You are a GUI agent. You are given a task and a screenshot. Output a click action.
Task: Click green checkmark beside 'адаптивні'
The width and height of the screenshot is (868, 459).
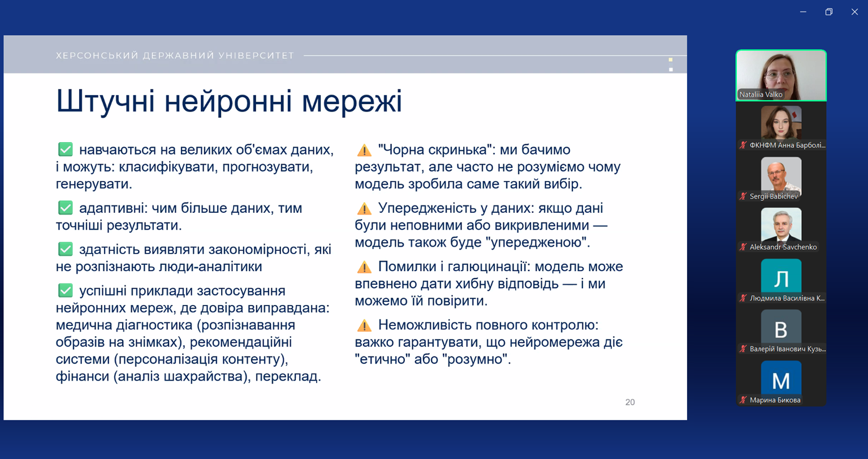(66, 208)
